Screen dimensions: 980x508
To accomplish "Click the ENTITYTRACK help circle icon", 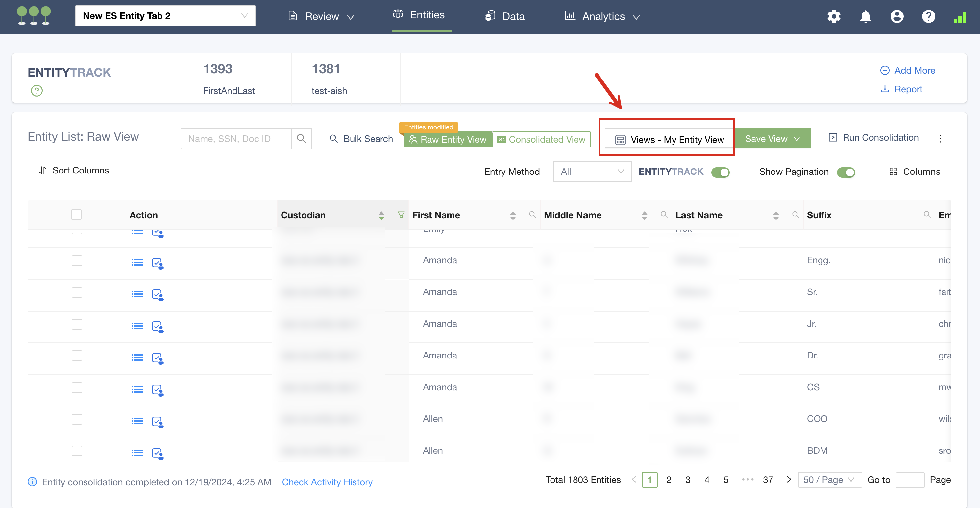I will [x=37, y=90].
